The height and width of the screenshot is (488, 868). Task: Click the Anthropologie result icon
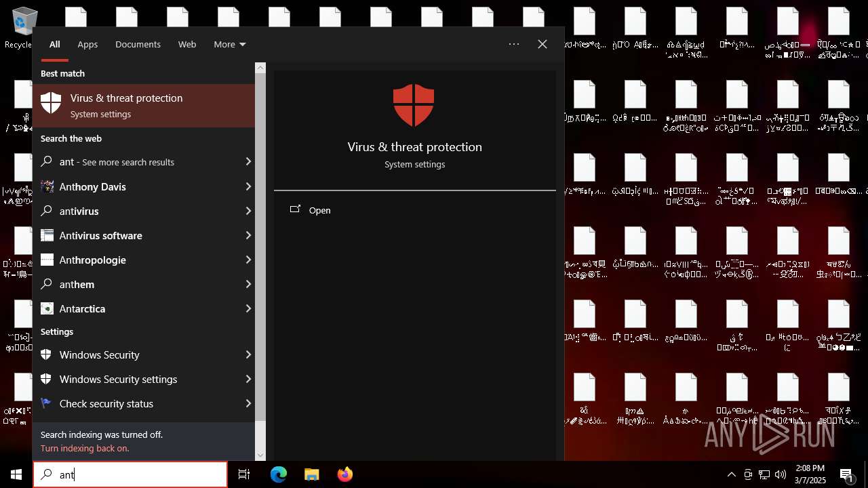(47, 260)
